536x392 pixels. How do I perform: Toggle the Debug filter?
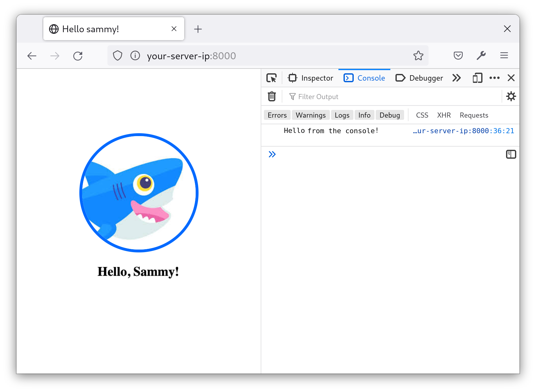click(x=390, y=115)
